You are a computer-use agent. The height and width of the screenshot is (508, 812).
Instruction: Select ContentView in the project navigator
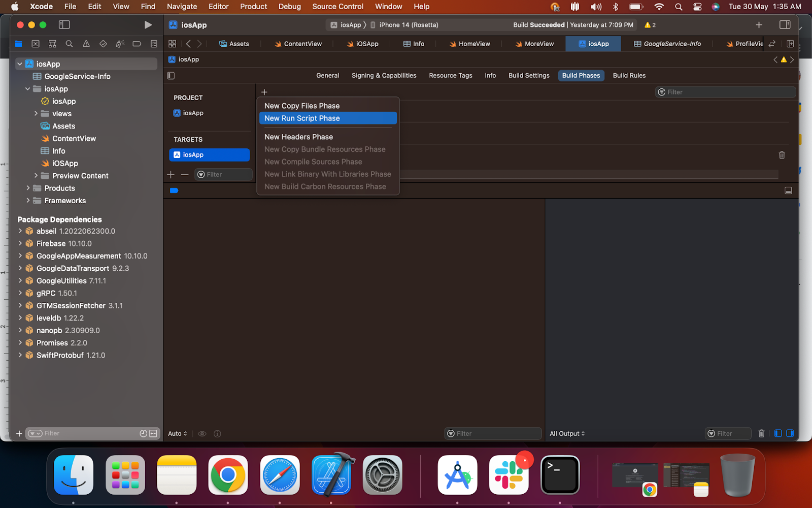tap(74, 139)
